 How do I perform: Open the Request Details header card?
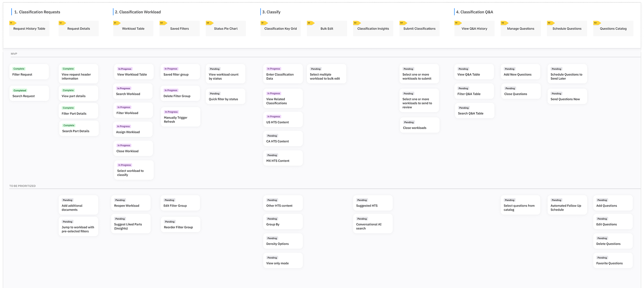tap(79, 29)
